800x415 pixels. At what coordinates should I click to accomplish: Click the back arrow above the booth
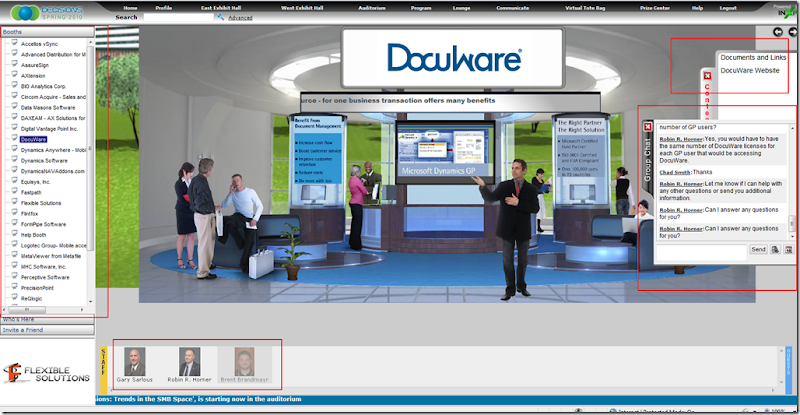[778, 32]
